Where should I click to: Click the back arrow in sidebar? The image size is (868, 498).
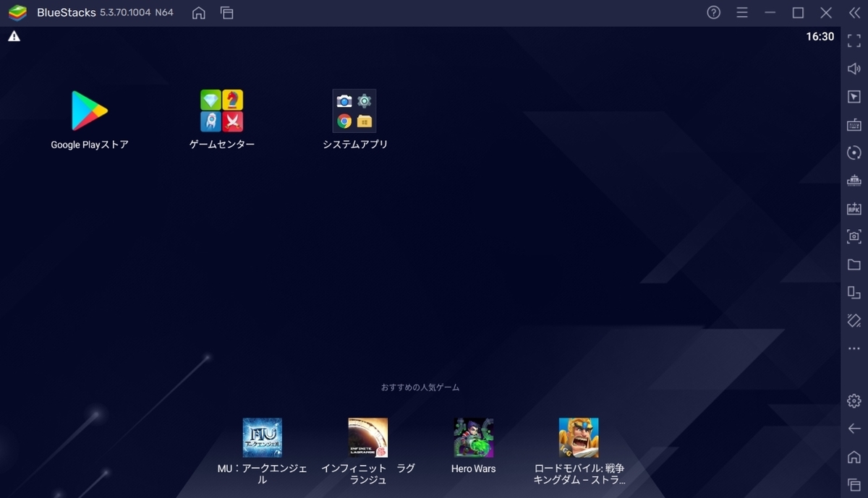[854, 429]
